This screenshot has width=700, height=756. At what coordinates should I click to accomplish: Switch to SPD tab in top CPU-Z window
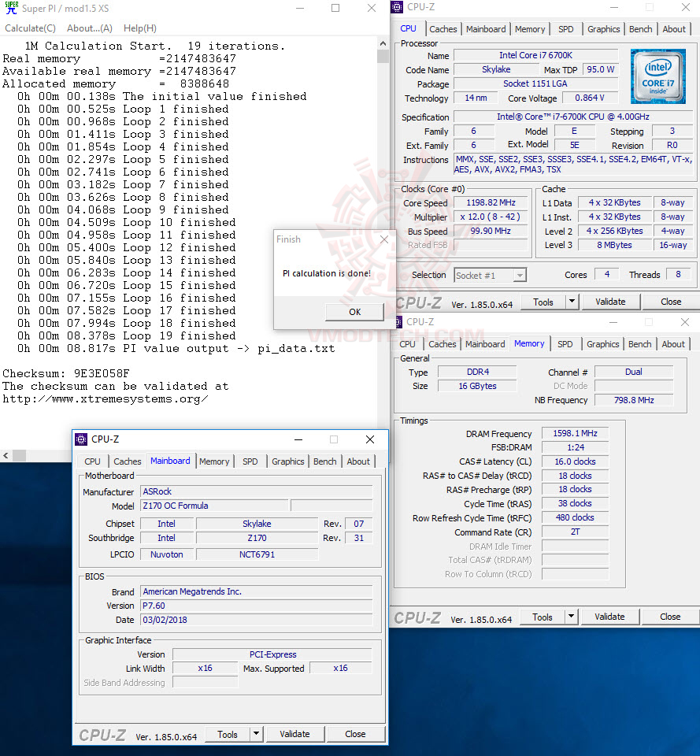[566, 29]
